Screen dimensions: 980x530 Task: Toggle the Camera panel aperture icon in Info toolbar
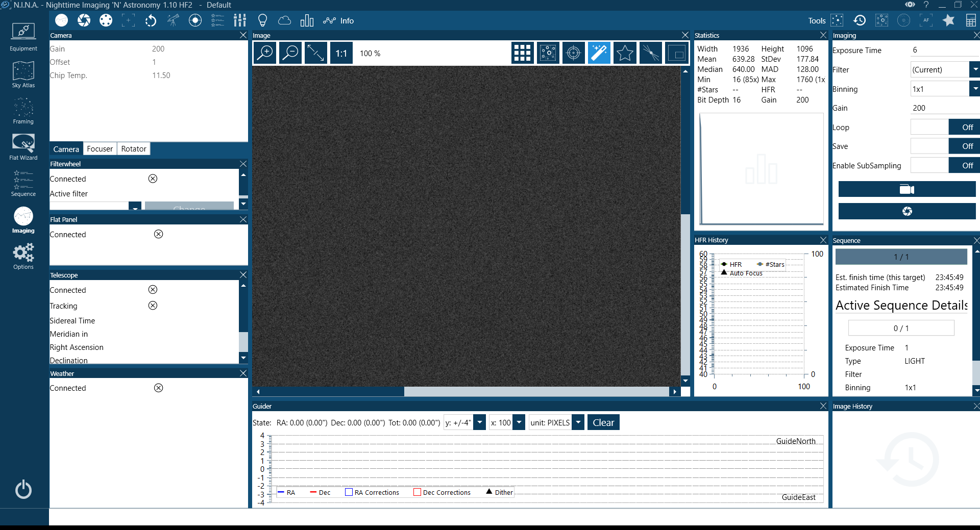(x=84, y=20)
